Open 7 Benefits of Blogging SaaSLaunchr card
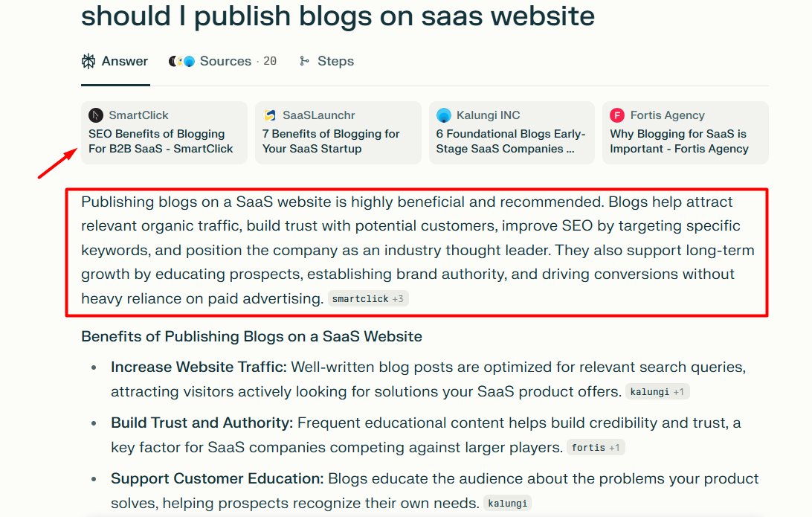 338,141
